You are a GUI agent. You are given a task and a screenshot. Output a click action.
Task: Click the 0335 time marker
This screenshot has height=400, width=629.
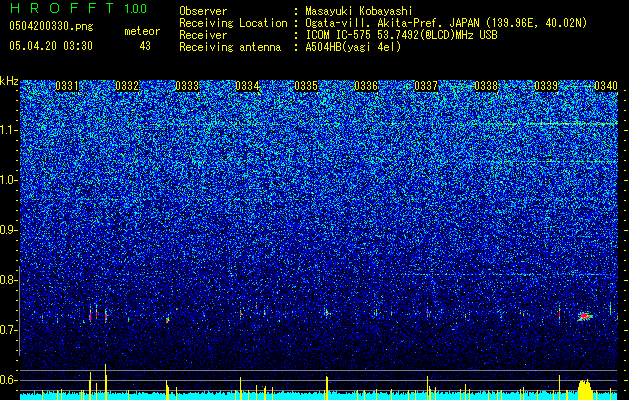click(x=306, y=86)
